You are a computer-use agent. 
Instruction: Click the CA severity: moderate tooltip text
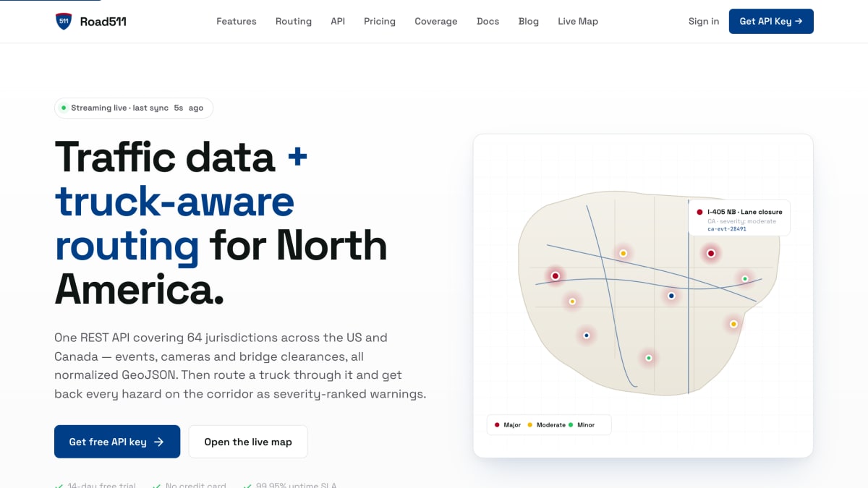coord(742,221)
